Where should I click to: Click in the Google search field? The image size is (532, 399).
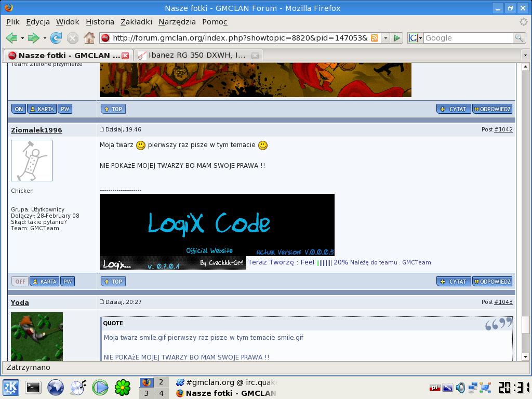click(x=468, y=38)
